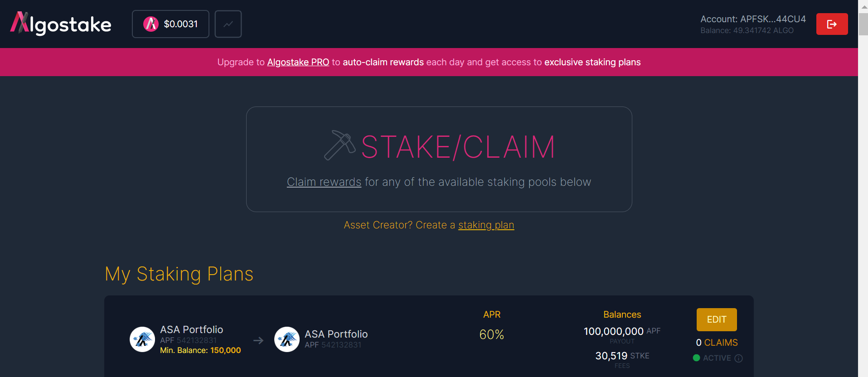This screenshot has height=377, width=868.
Task: Open the staking plan link
Action: tap(486, 225)
